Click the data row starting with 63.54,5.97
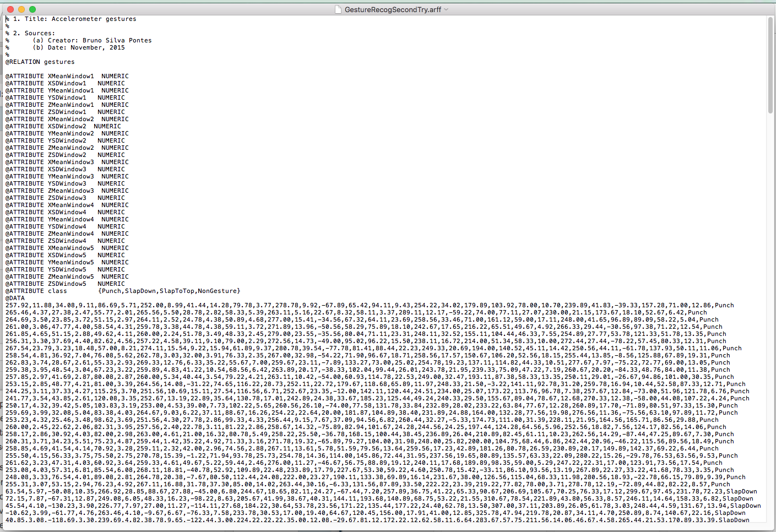The width and height of the screenshot is (776, 532). [x=381, y=491]
